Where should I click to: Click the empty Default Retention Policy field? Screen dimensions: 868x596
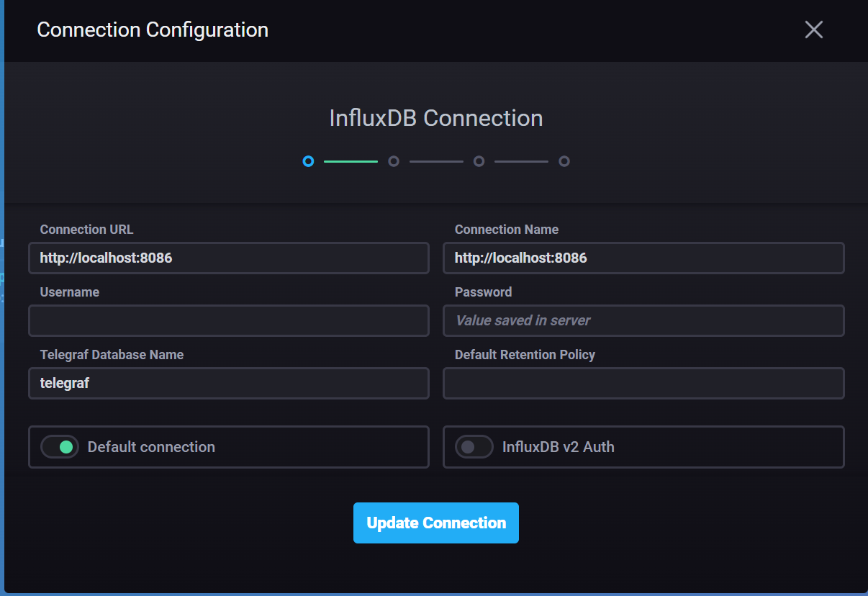point(643,383)
